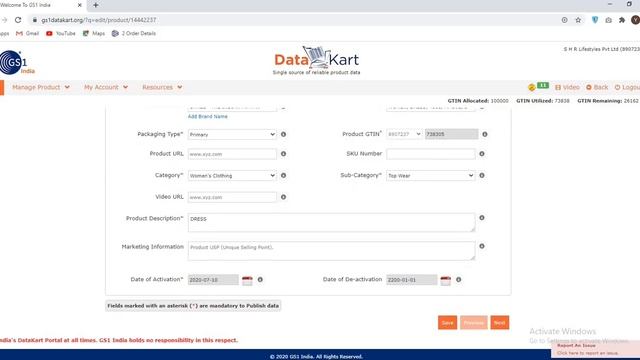
Task: Click the Video link in top bar
Action: (567, 87)
